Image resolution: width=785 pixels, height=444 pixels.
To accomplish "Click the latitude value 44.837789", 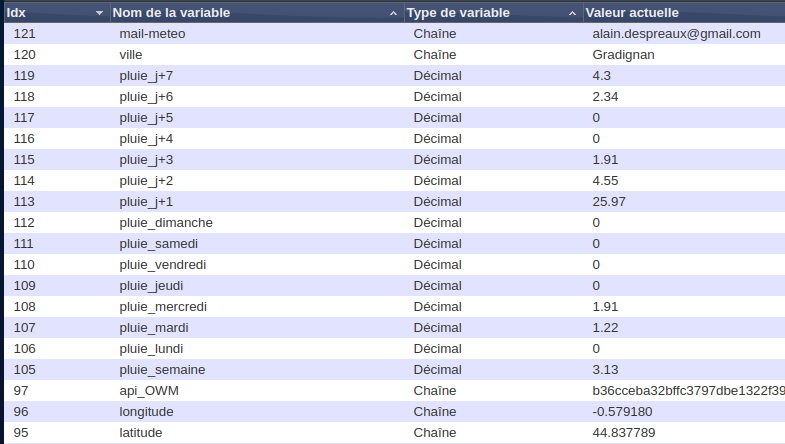I will click(x=623, y=432).
